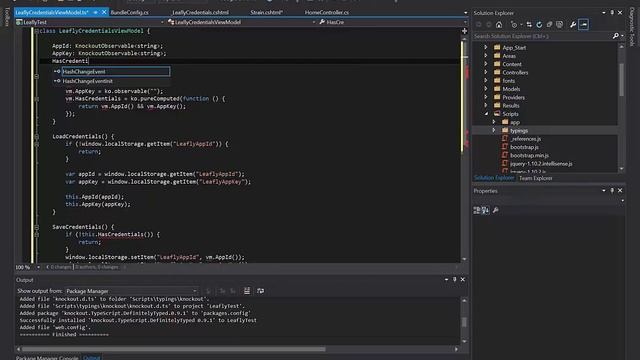Collapse the SaveCredentials method outline
640x360 pixels.
coord(37,227)
